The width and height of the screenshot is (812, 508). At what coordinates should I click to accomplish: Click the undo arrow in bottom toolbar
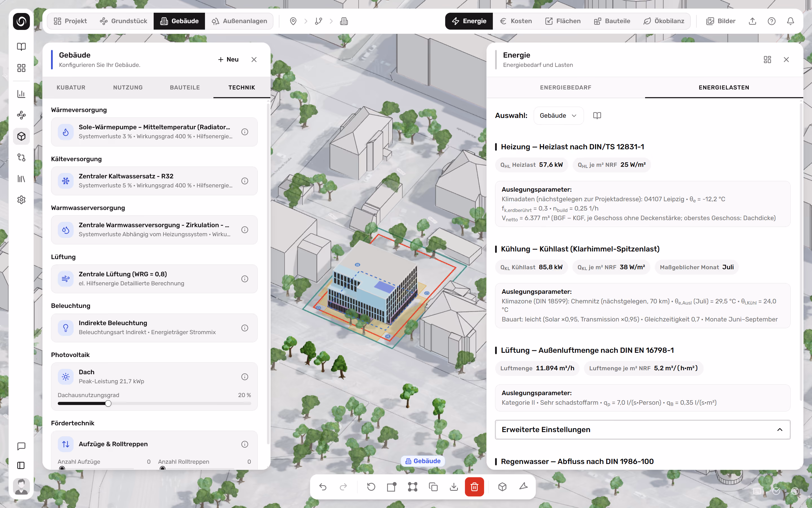(x=323, y=487)
